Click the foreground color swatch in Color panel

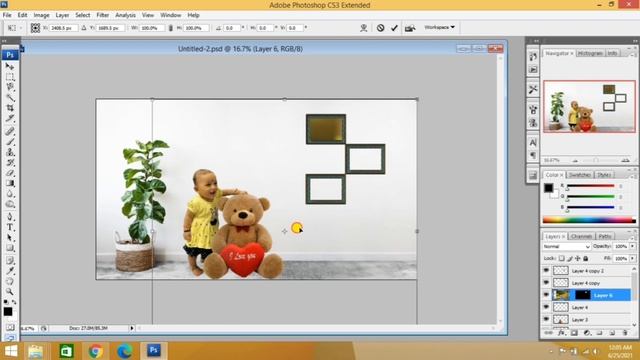[x=548, y=188]
